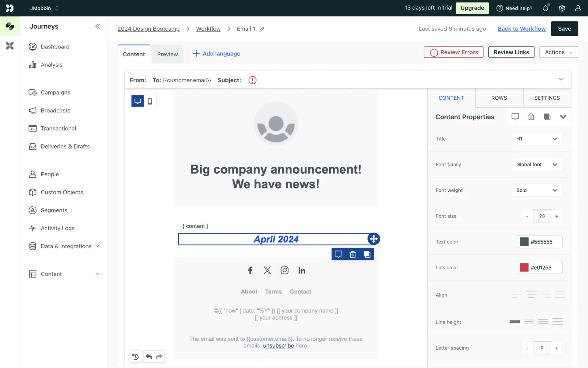The image size is (588, 368).
Task: Duplicate the selected April 2024 block
Action: click(367, 254)
